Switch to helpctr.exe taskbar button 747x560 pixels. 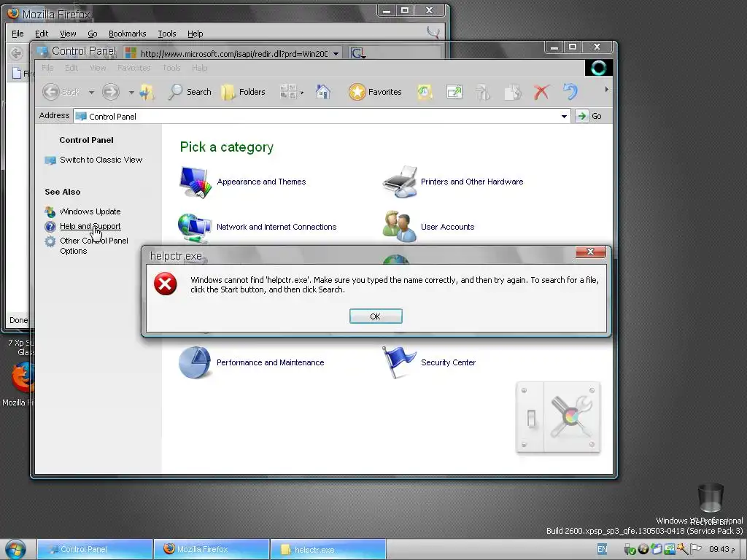coord(328,549)
